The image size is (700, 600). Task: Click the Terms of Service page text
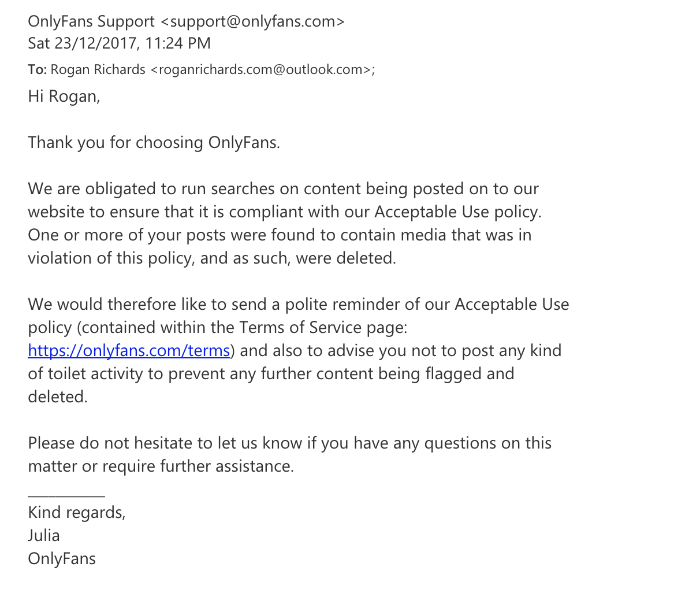pos(323,327)
